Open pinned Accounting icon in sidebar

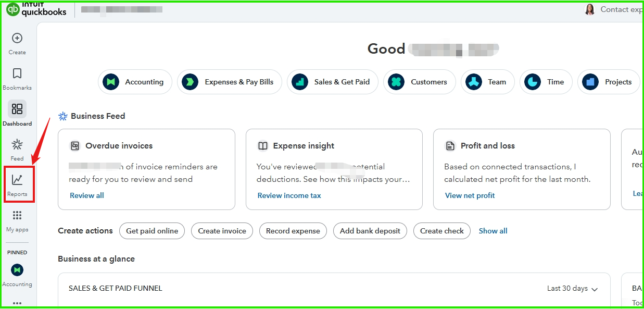pyautogui.click(x=17, y=270)
